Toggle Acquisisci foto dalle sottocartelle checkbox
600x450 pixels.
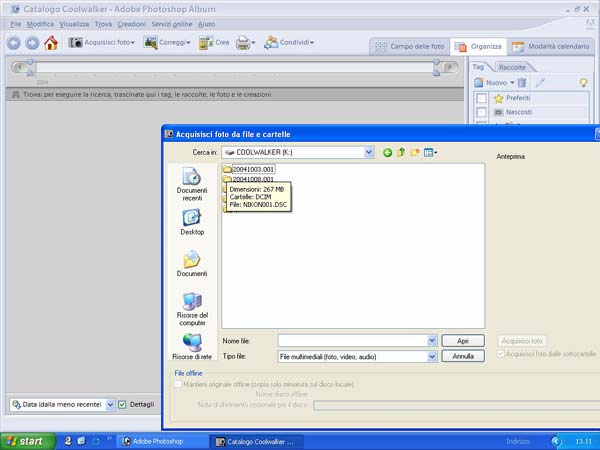pyautogui.click(x=500, y=354)
